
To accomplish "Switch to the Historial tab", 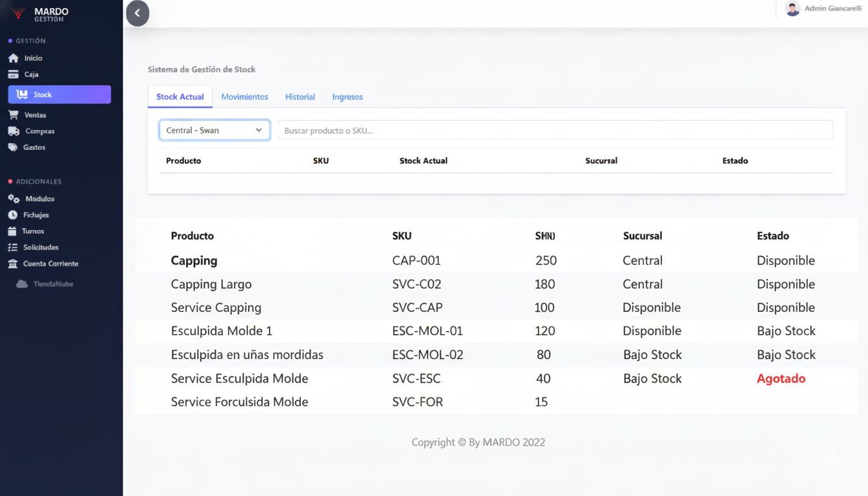I will click(x=300, y=97).
